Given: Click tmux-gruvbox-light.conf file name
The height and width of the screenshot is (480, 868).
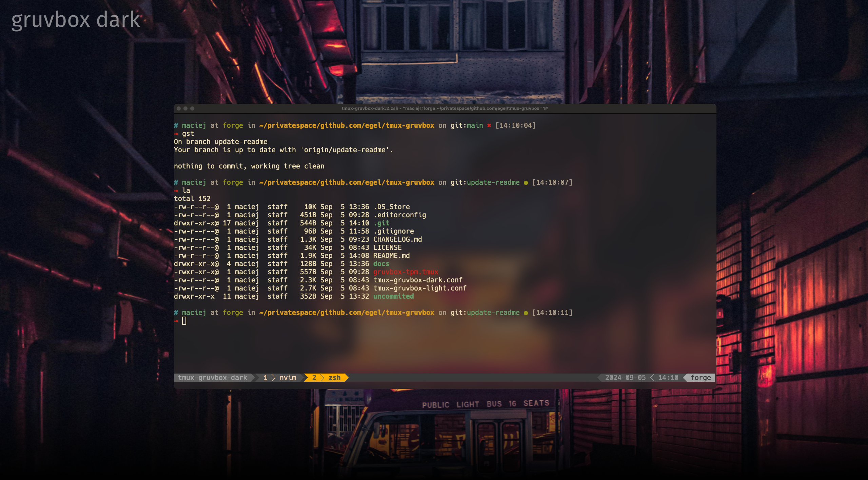Looking at the screenshot, I should [x=420, y=288].
